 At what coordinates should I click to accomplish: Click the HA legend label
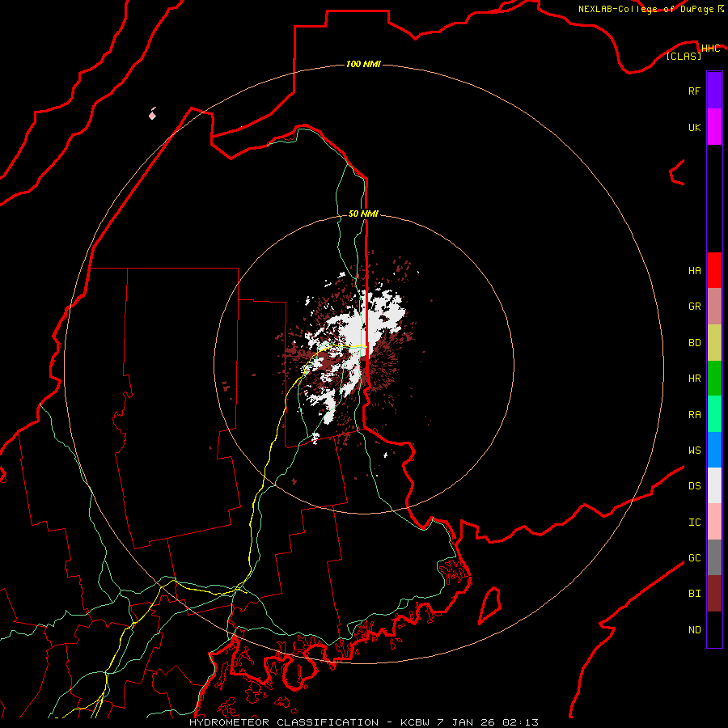coord(694,271)
